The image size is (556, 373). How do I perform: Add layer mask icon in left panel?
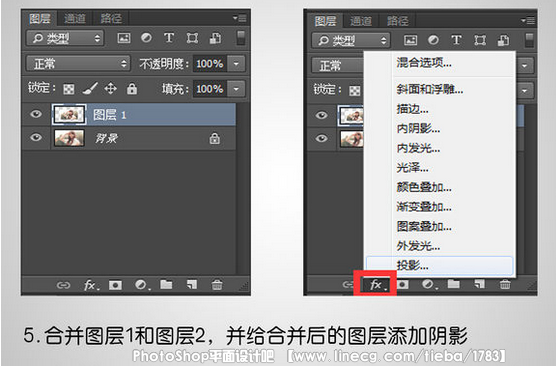coord(115,285)
